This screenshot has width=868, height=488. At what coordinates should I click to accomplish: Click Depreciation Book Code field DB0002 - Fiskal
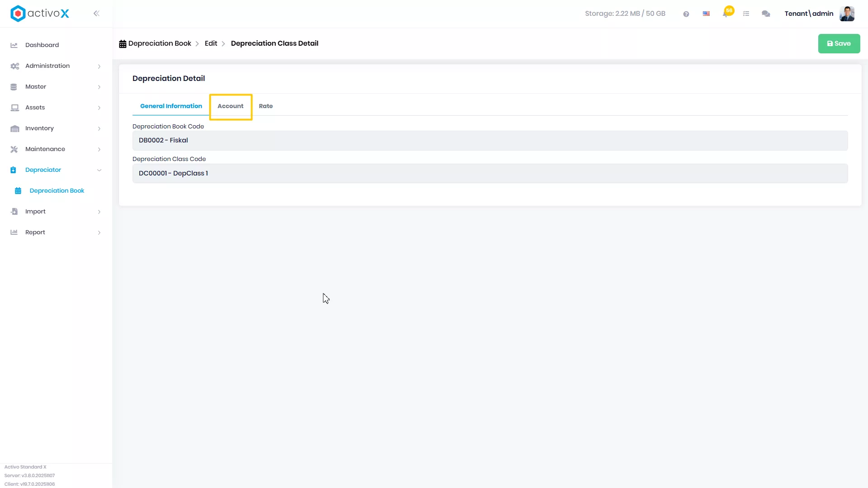pyautogui.click(x=490, y=141)
